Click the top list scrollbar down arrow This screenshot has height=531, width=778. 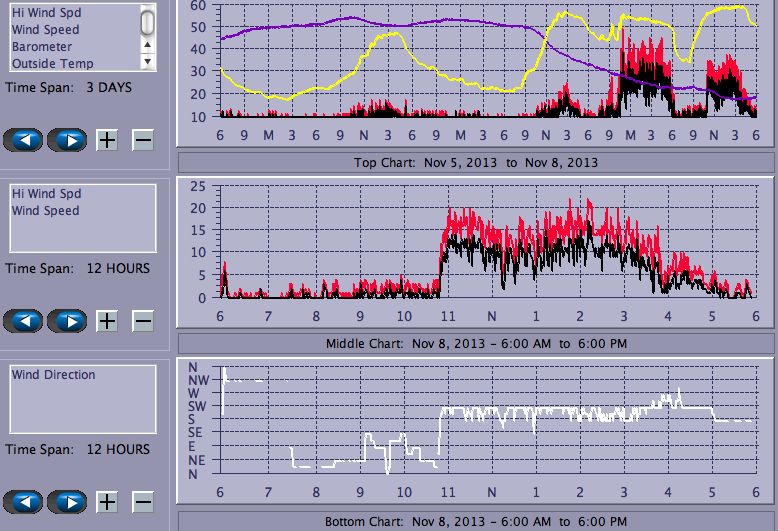click(x=147, y=62)
